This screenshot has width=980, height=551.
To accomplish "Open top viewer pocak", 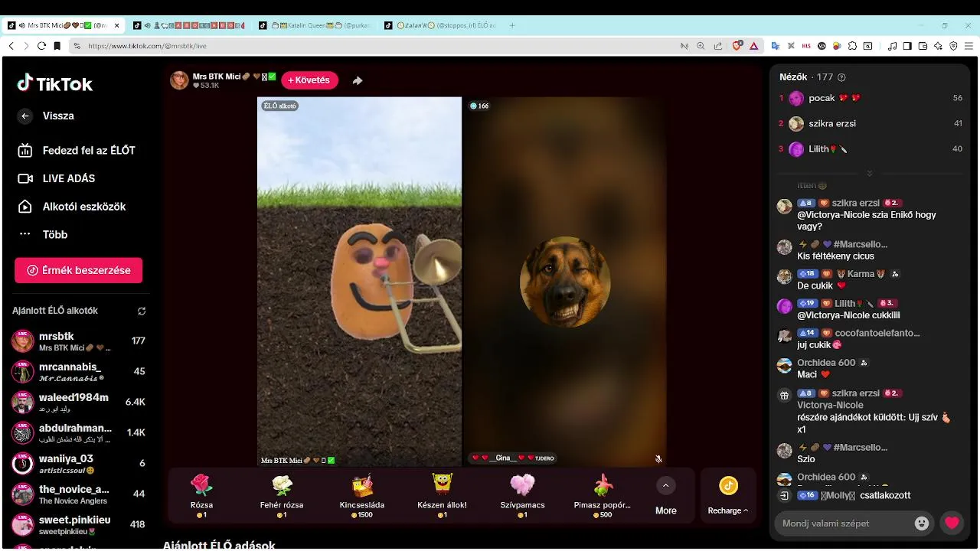I will click(870, 98).
